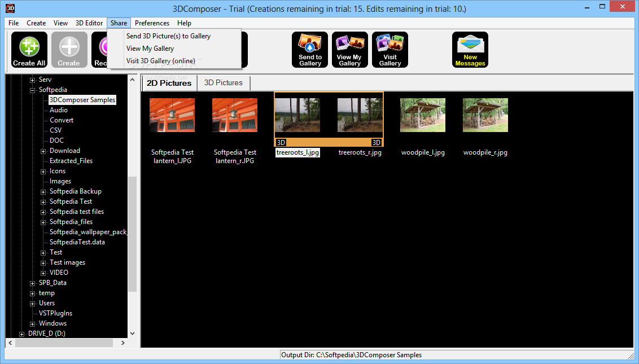Expand the Serv folder node
Screen dimensions: 639x364
click(x=32, y=80)
